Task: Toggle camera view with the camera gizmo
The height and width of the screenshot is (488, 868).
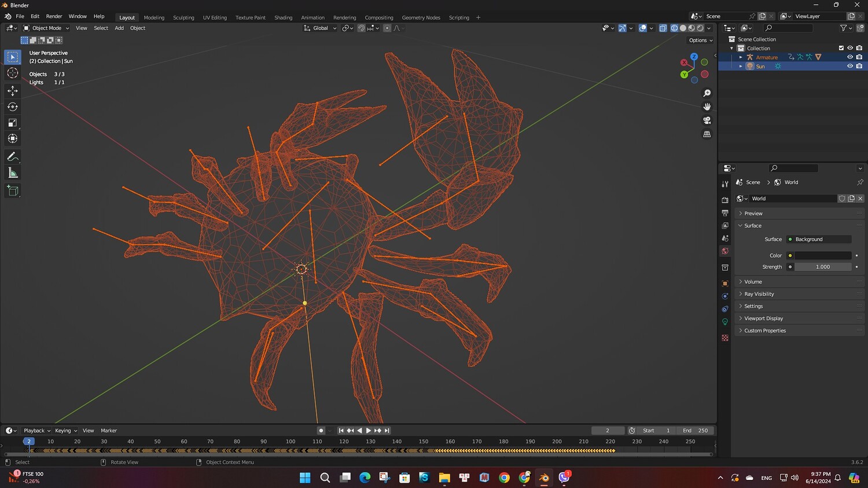Action: point(707,120)
